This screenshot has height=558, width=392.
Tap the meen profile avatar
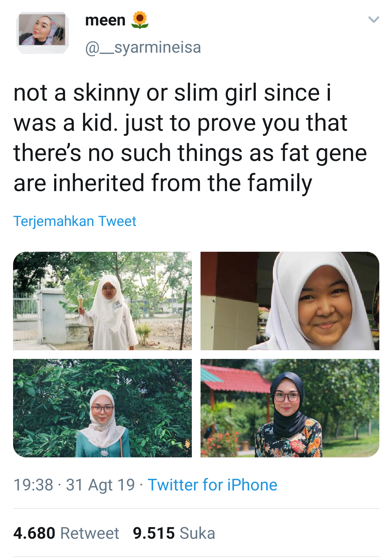[x=43, y=32]
